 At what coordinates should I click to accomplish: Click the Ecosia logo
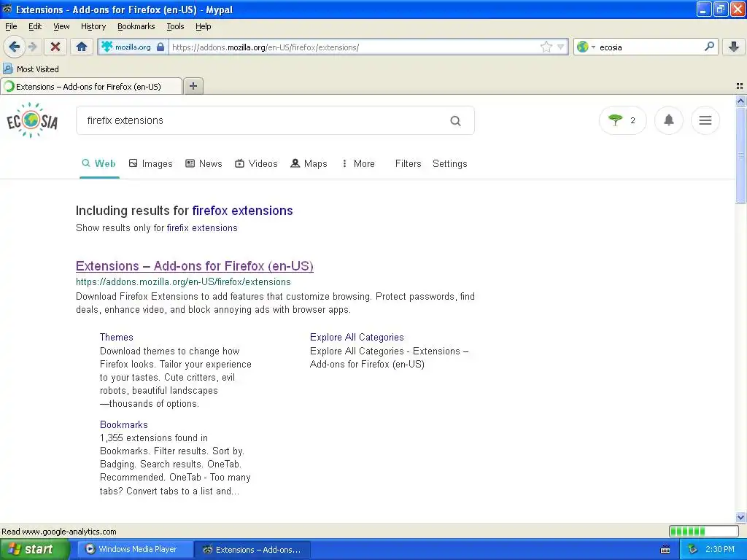[x=32, y=120]
